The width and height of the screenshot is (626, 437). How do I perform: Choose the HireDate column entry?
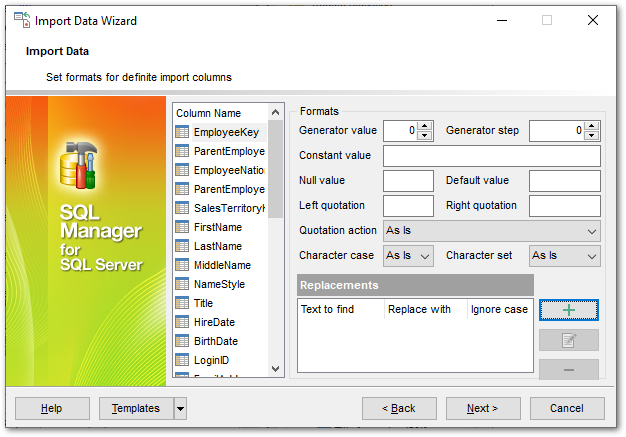[212, 322]
